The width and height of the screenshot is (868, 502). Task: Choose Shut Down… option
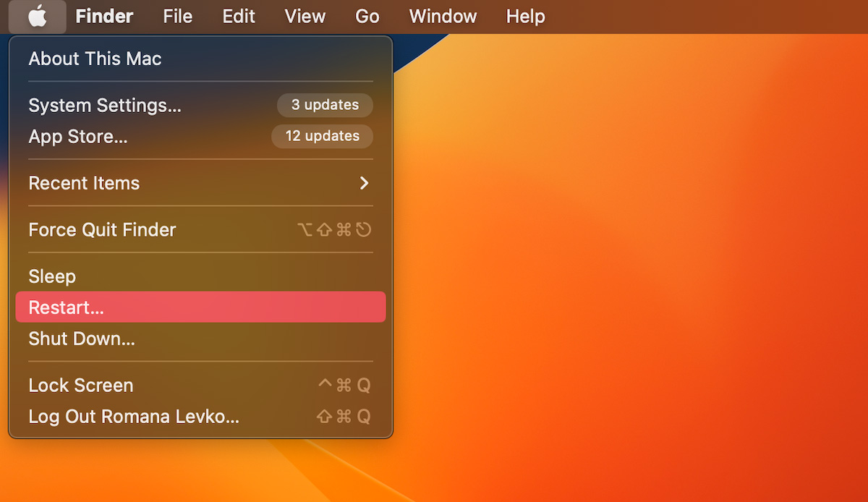[200, 339]
